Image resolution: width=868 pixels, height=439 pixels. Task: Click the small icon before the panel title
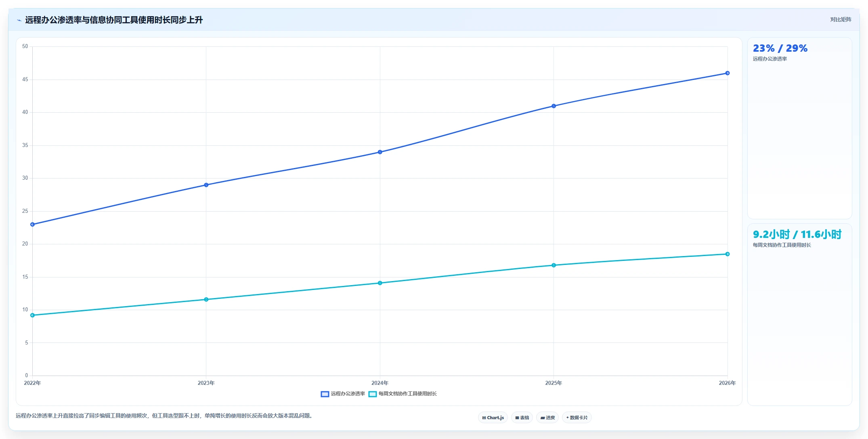(x=19, y=20)
